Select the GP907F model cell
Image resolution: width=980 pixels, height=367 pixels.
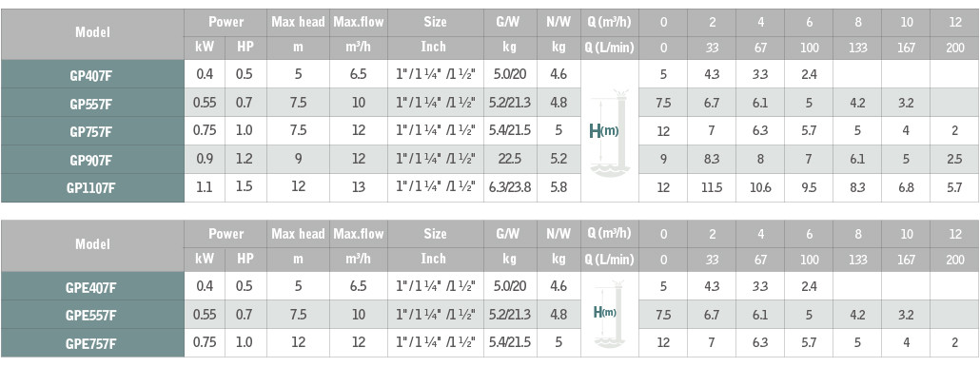coord(92,159)
